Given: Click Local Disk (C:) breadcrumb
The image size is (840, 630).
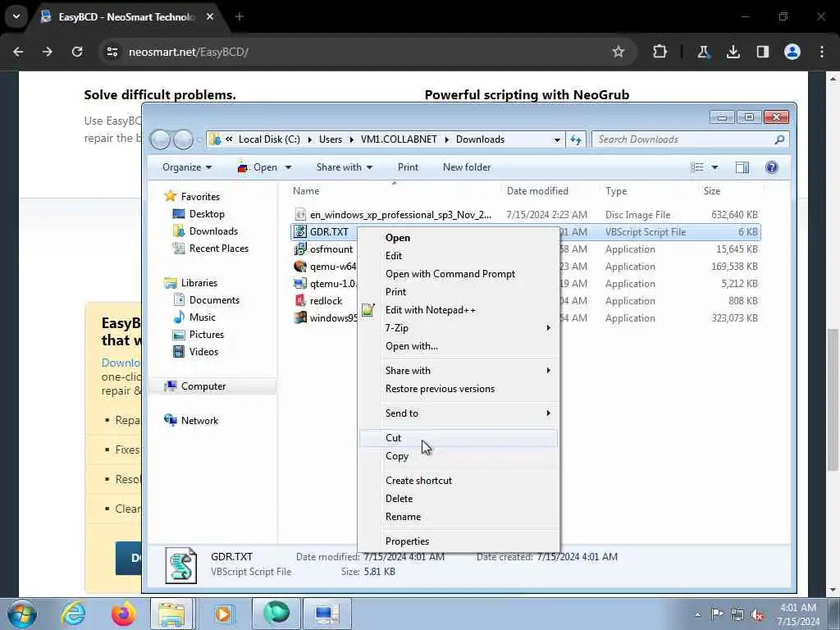Looking at the screenshot, I should tap(269, 139).
